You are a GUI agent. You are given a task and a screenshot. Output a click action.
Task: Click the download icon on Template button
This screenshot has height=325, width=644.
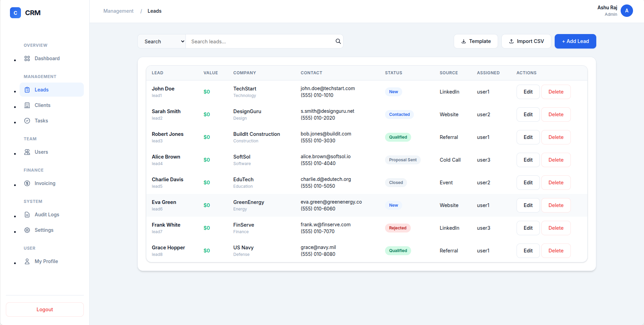point(464,41)
